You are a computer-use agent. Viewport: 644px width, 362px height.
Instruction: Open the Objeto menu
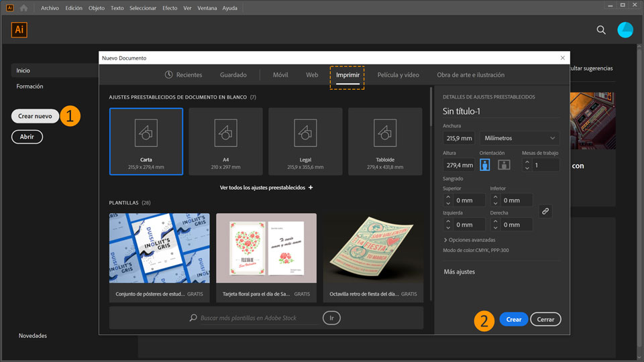[97, 8]
